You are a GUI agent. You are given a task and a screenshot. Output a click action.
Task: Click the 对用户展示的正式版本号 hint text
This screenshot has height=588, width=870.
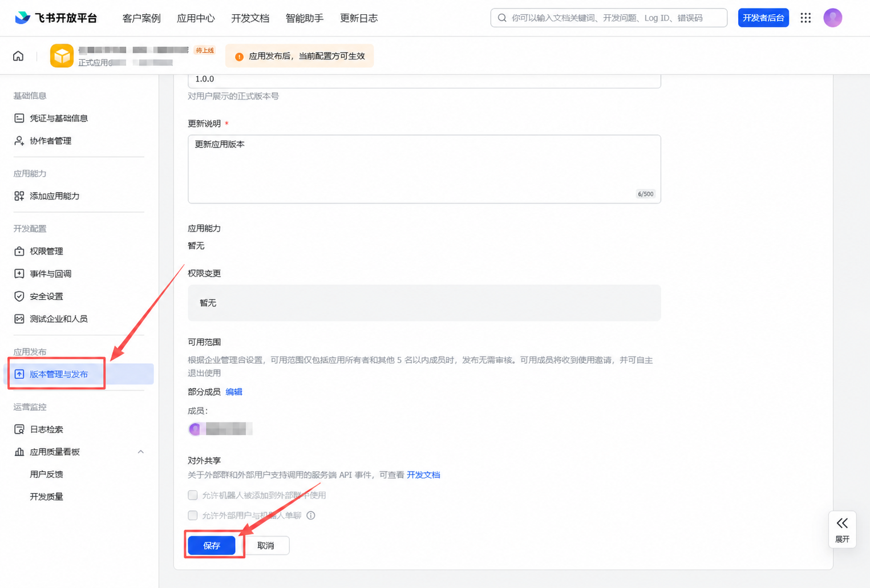click(233, 96)
